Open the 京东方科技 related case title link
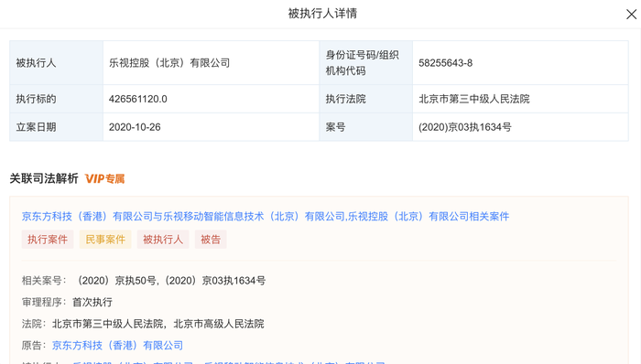The width and height of the screenshot is (641, 364). (x=266, y=216)
